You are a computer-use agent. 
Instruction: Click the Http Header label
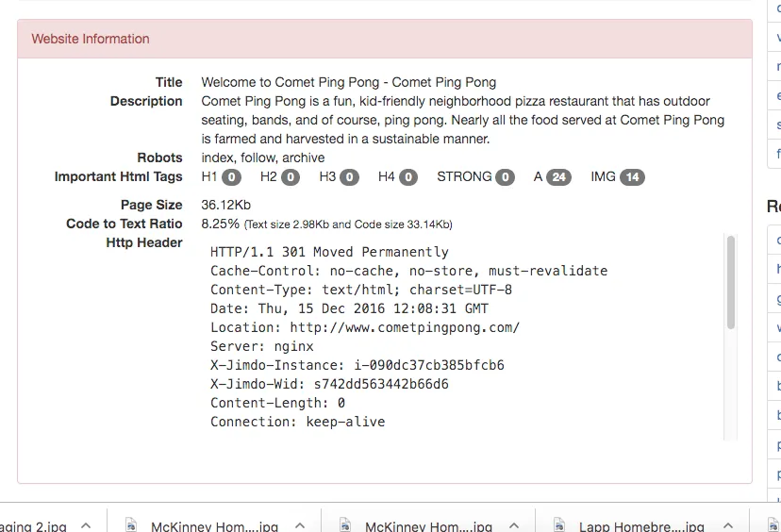[x=144, y=243]
